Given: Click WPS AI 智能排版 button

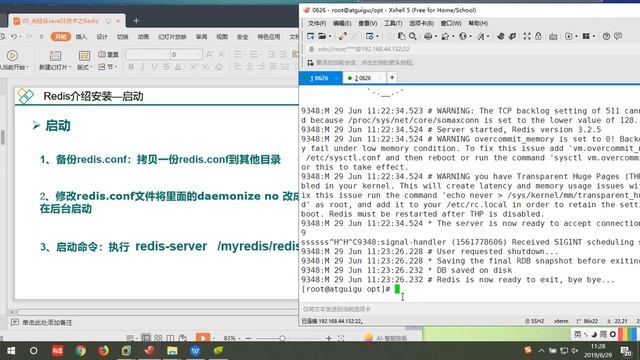Looking at the screenshot, I should [386, 338].
